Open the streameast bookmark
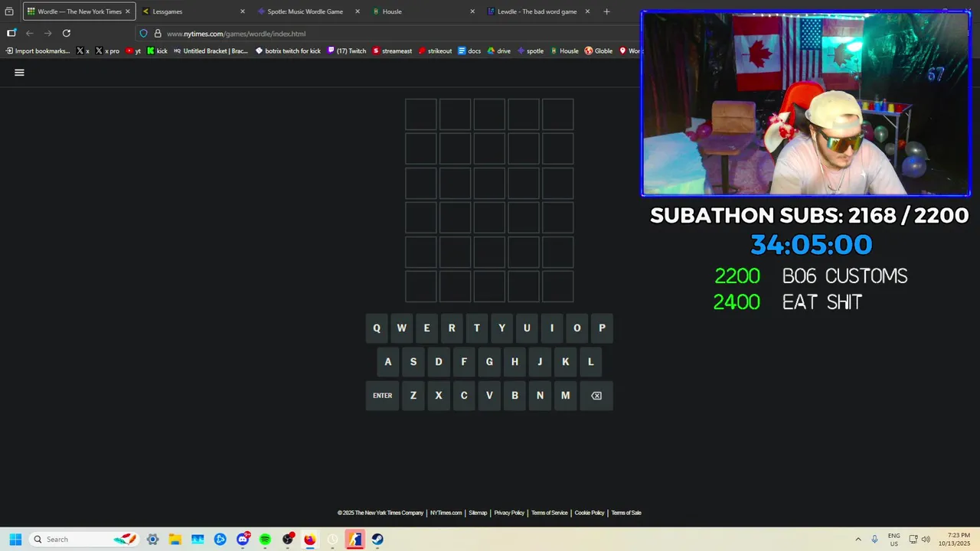 pos(392,51)
